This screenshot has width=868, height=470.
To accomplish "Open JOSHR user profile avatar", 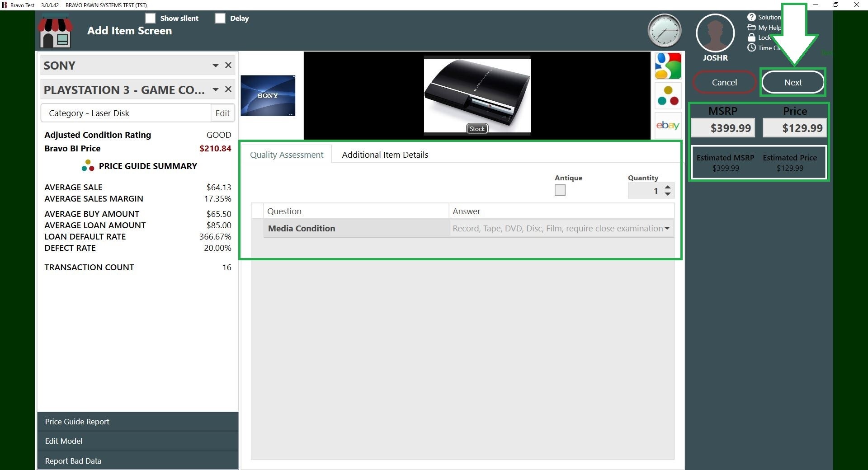I will coord(715,33).
